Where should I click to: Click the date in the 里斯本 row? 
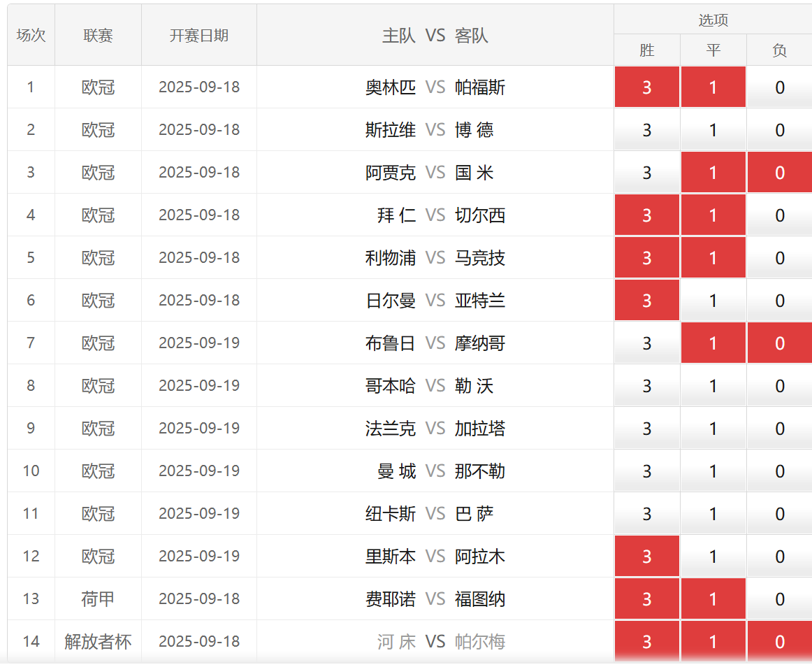click(199, 556)
